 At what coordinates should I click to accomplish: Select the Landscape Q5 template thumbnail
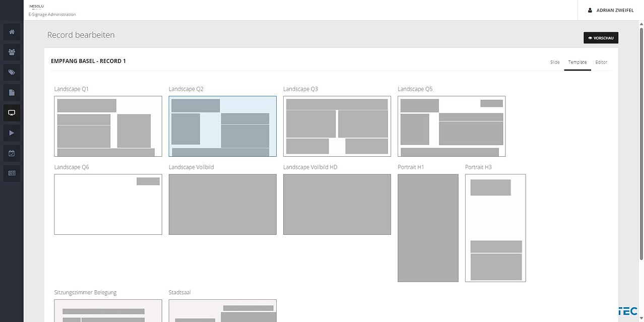coord(452,126)
